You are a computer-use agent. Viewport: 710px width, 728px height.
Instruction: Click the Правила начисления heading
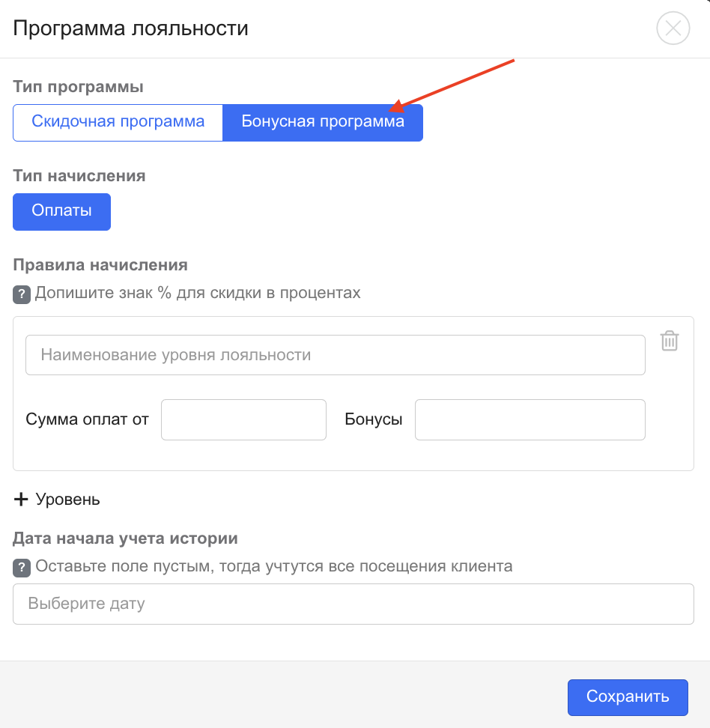(x=100, y=265)
